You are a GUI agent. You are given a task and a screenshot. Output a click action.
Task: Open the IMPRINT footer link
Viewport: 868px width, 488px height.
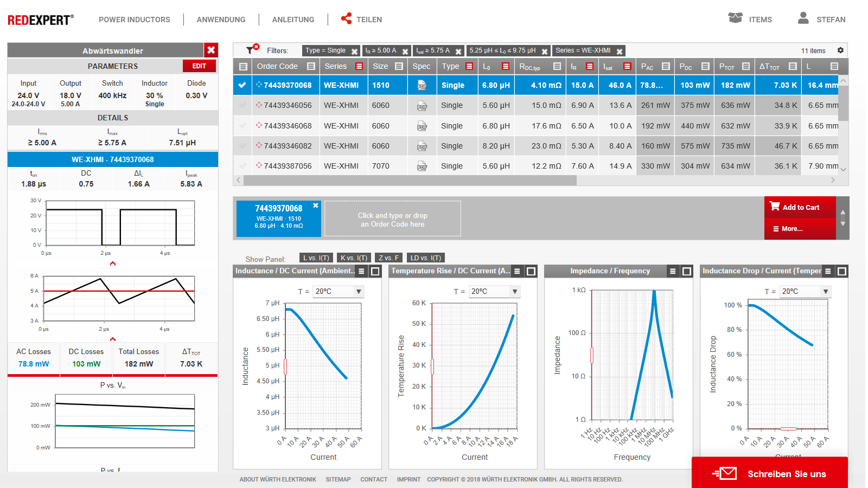click(409, 479)
